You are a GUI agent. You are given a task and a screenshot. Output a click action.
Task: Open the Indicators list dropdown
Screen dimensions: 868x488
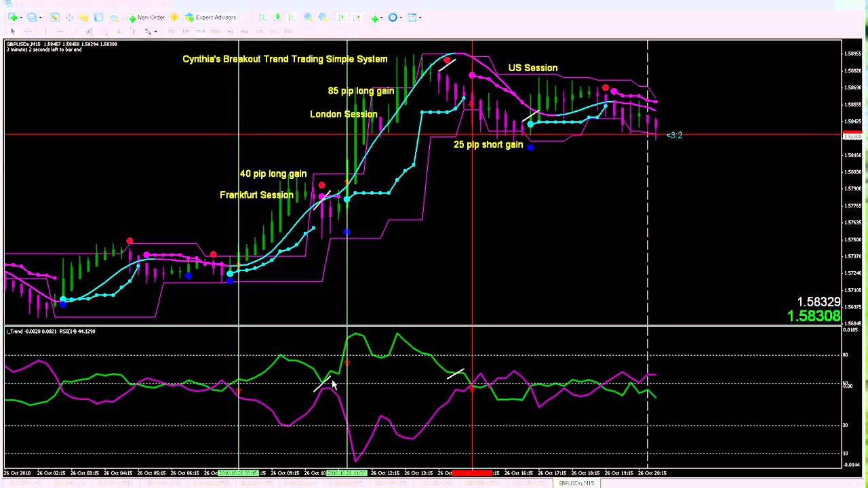377,18
